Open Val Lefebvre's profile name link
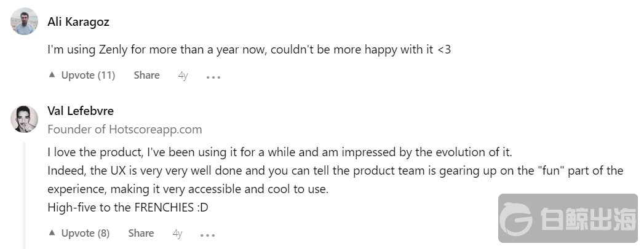This screenshot has height=249, width=644. 81,111
